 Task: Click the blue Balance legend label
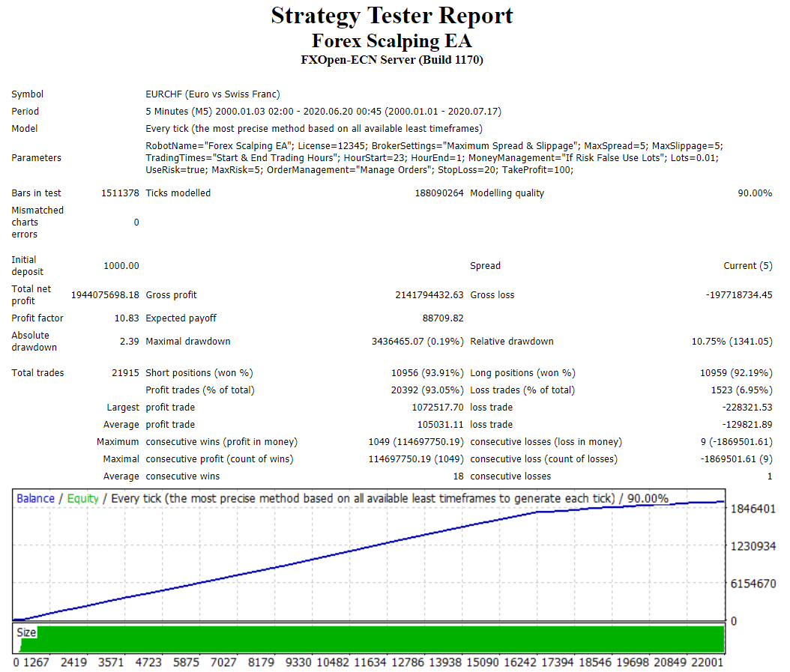[x=35, y=498]
